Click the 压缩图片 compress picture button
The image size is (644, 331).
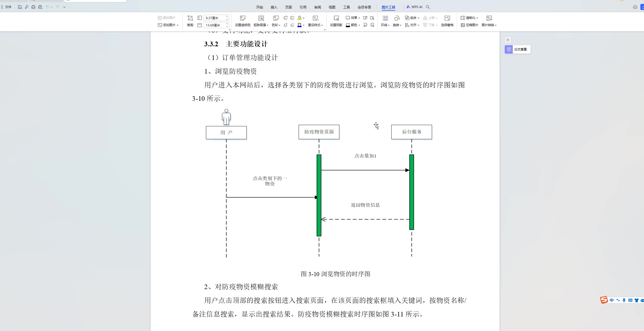click(x=469, y=25)
